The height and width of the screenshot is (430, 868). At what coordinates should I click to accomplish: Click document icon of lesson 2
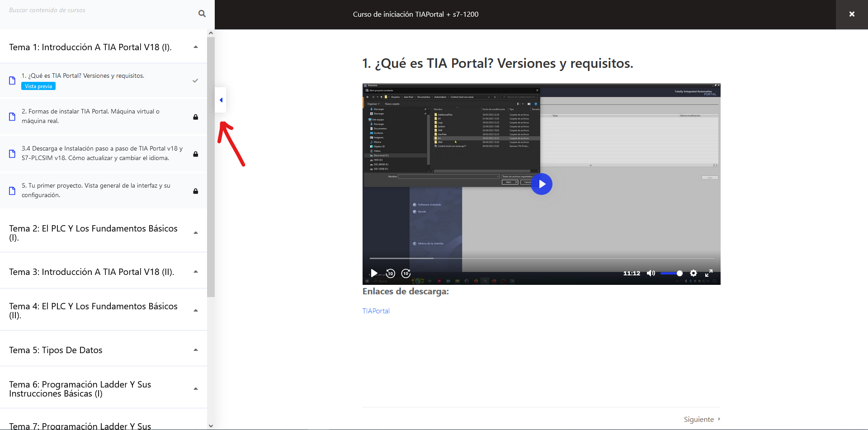pos(12,117)
